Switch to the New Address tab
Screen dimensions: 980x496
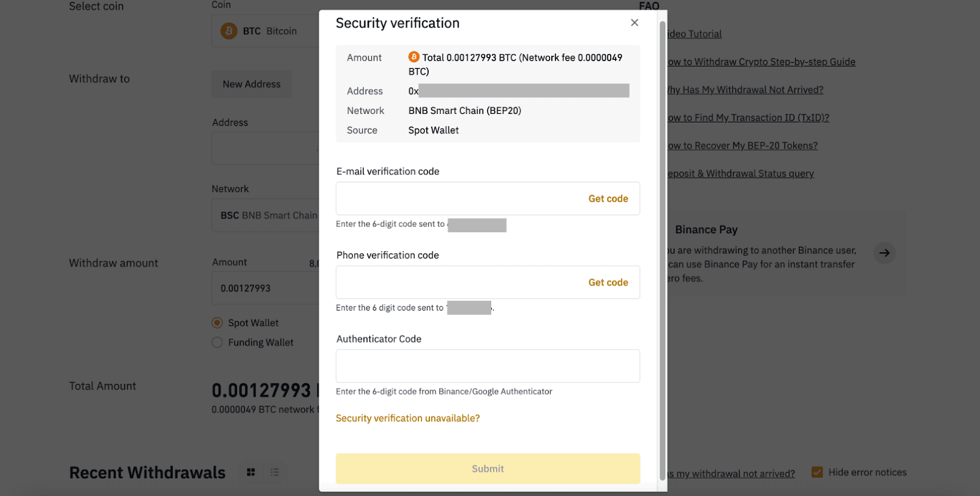(251, 84)
